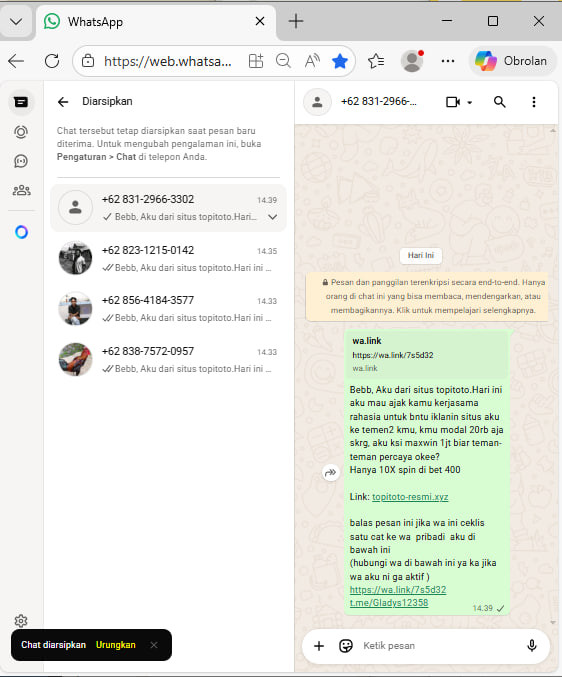Click avatar of +62 823-1215-0142

(76, 258)
